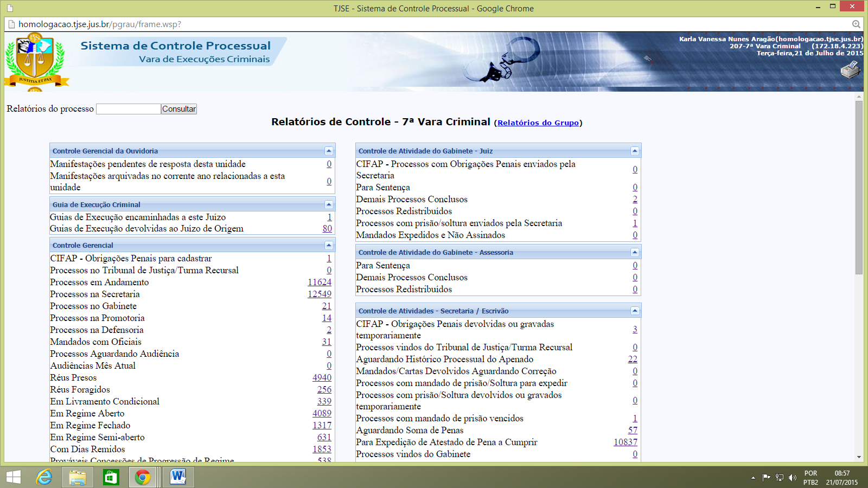
Task: Open Word from the taskbar
Action: point(177,477)
